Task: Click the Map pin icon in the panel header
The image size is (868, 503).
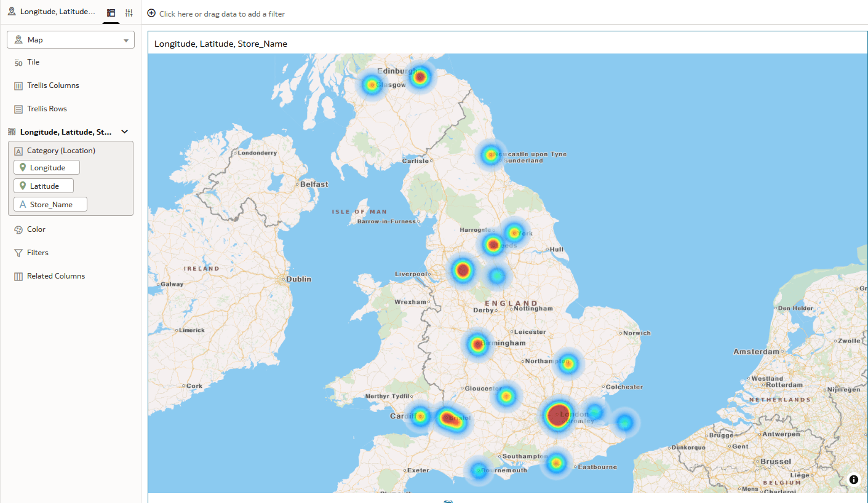Action: pos(12,12)
